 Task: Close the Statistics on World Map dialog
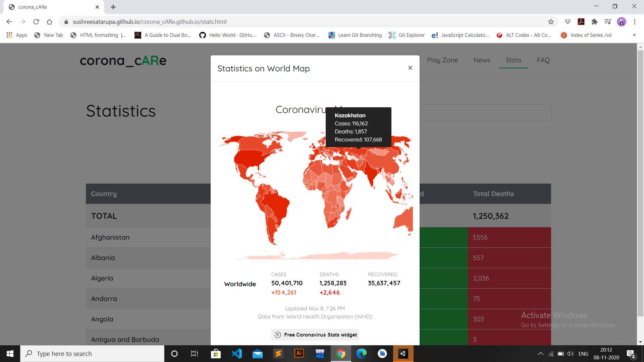(x=410, y=68)
